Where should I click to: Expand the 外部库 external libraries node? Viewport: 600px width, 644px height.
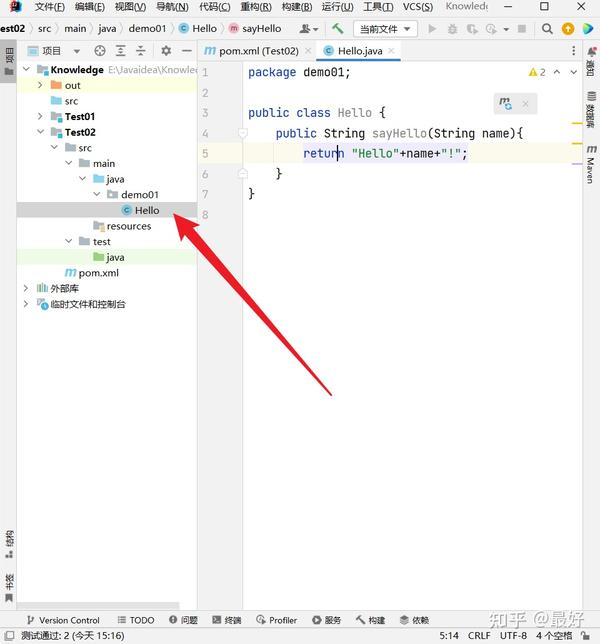pyautogui.click(x=26, y=288)
